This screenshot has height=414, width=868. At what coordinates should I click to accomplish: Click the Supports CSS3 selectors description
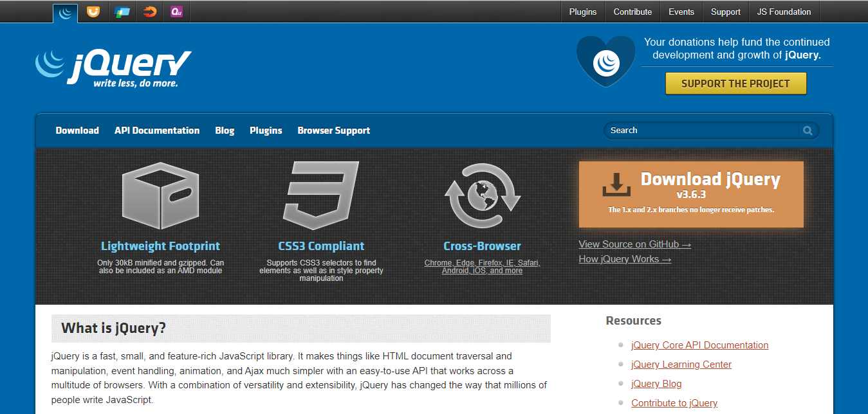point(321,271)
